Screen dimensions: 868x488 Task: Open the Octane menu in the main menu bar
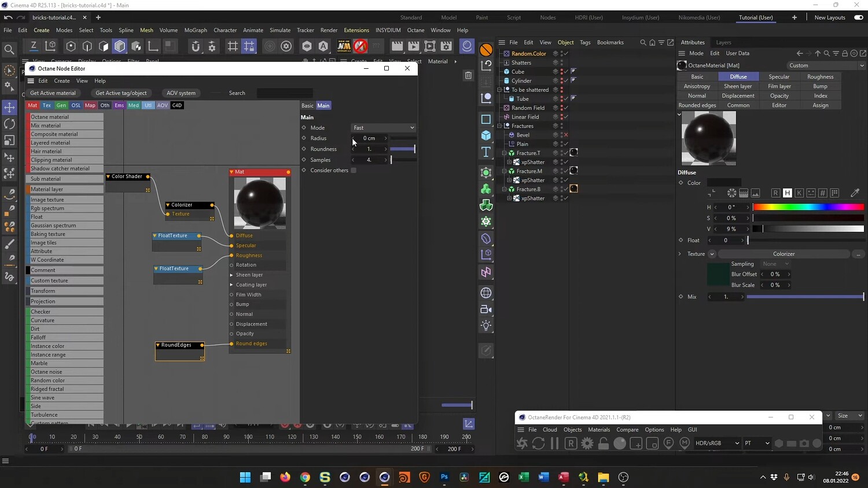(415, 30)
